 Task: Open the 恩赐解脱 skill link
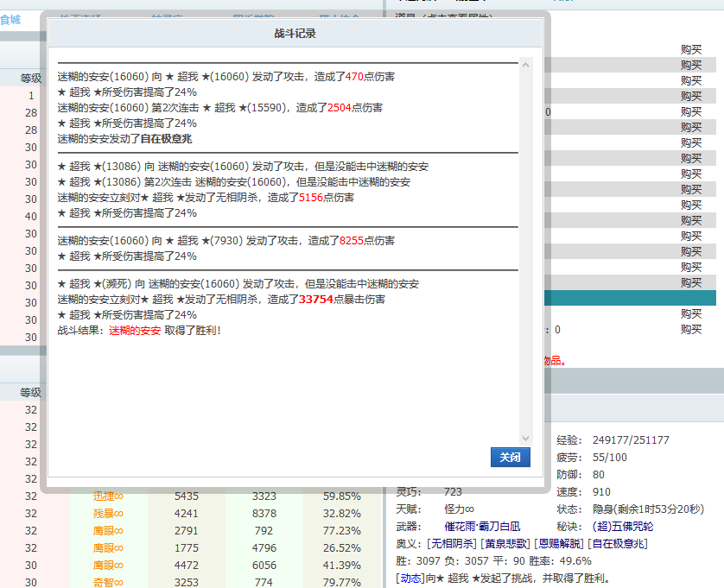coord(561,544)
